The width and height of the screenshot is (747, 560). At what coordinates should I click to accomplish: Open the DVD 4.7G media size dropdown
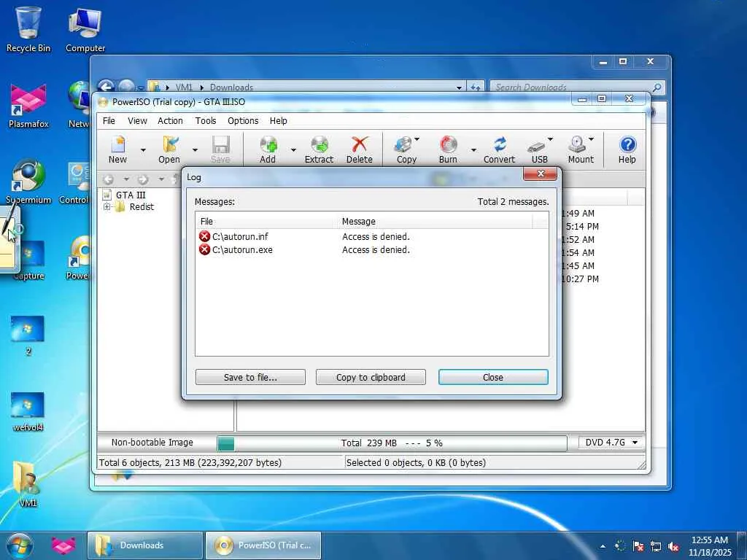point(611,443)
